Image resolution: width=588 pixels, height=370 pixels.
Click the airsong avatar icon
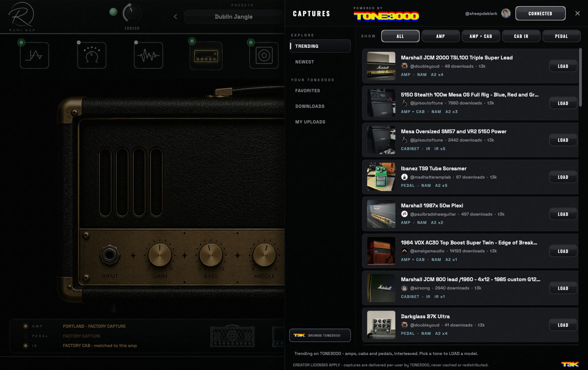(404, 288)
